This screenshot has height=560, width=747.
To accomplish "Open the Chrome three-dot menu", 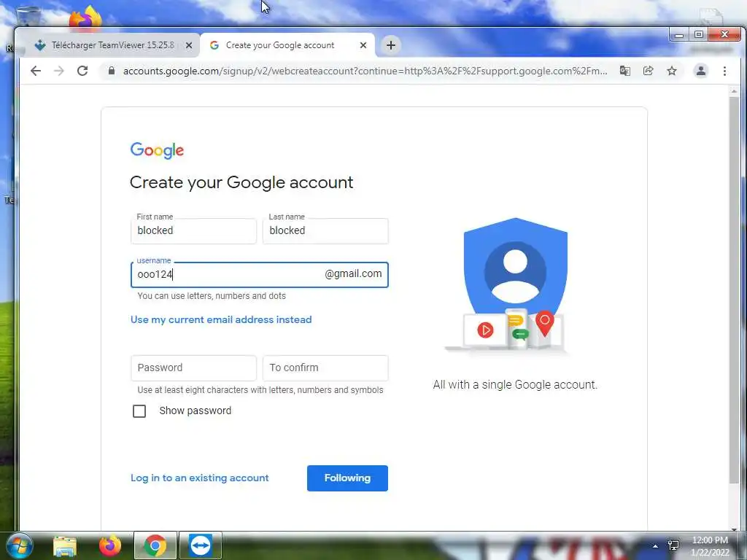I will pyautogui.click(x=724, y=71).
